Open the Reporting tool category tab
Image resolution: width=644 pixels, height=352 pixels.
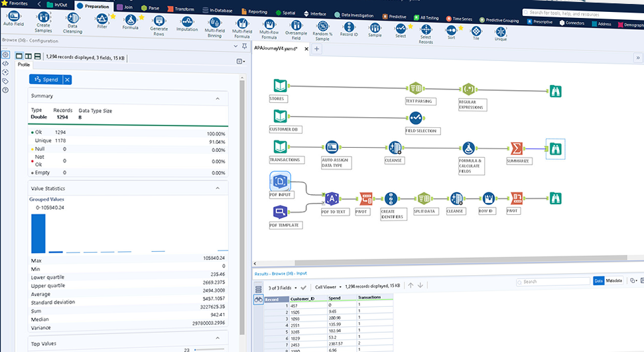[255, 11]
